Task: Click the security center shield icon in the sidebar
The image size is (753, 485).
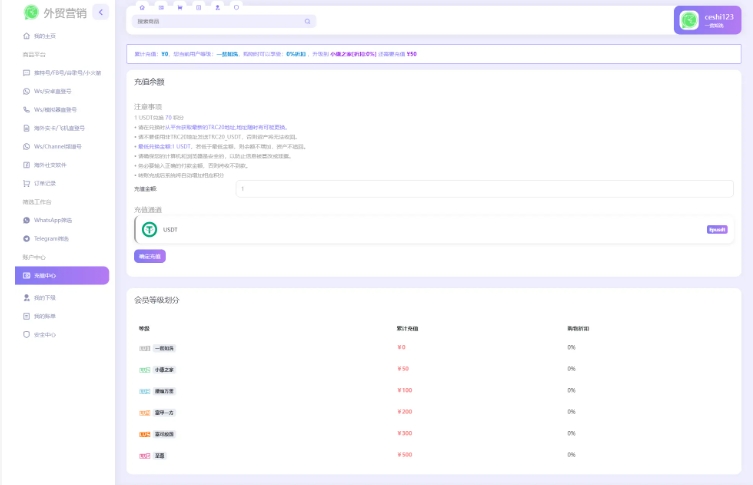Action: click(x=26, y=335)
